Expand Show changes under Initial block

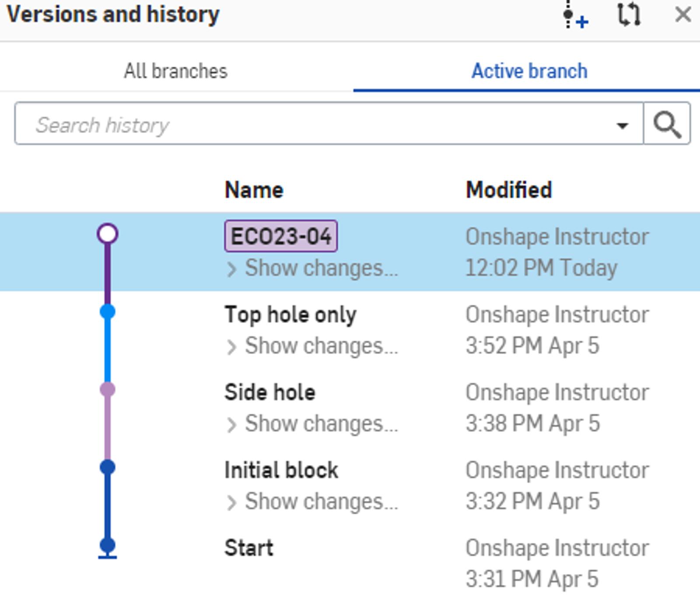[x=313, y=502]
